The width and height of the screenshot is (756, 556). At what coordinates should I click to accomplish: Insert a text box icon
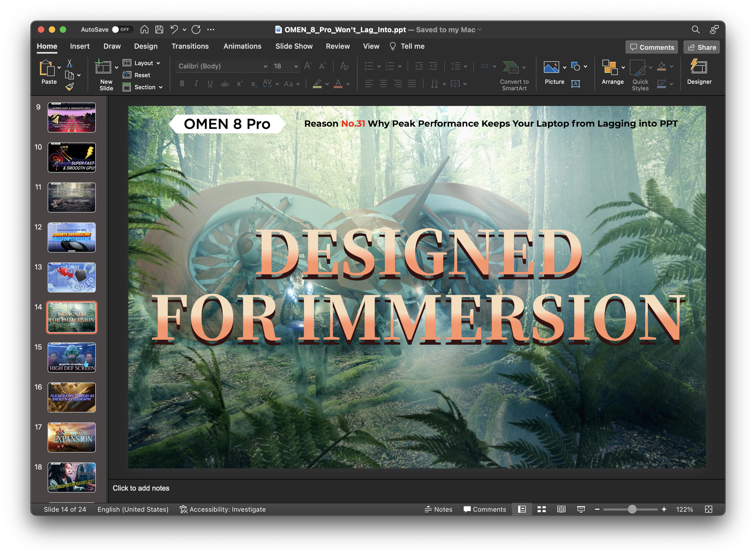click(x=575, y=84)
